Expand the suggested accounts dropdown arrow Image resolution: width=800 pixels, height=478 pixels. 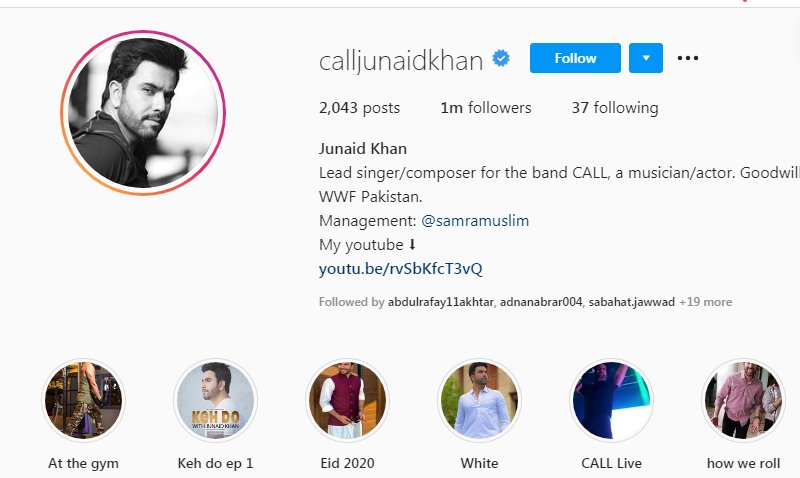click(646, 58)
